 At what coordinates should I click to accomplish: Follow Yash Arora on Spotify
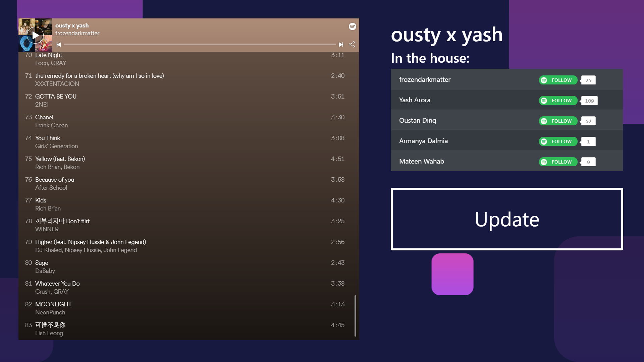(558, 101)
